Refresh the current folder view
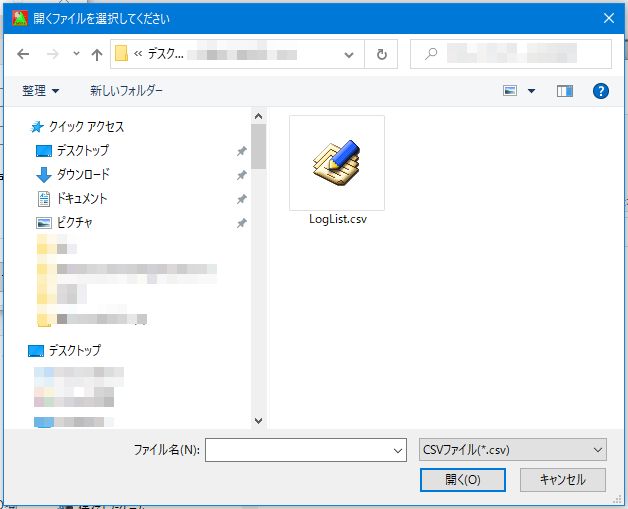Screen dimensions: 628x509 (x=381, y=54)
